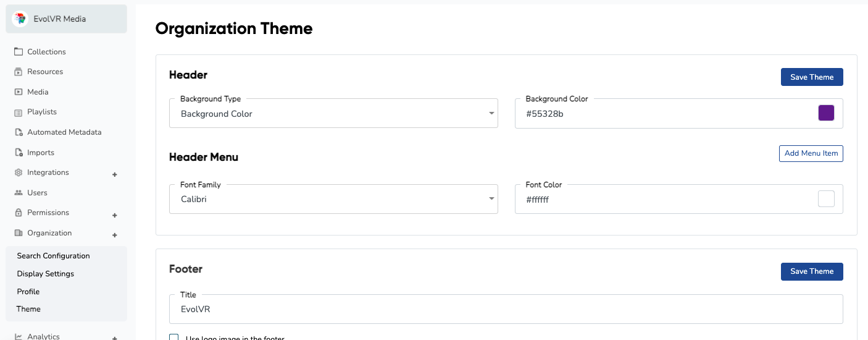Click Save Theme in Header section
The image size is (868, 340).
pos(812,77)
